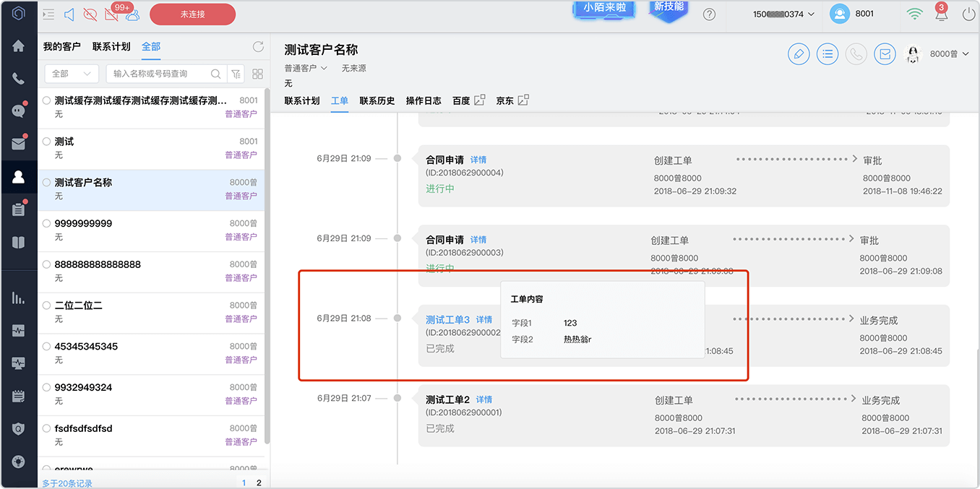The width and height of the screenshot is (980, 489).
Task: Select radio for 测试 customer
Action: pyautogui.click(x=46, y=142)
